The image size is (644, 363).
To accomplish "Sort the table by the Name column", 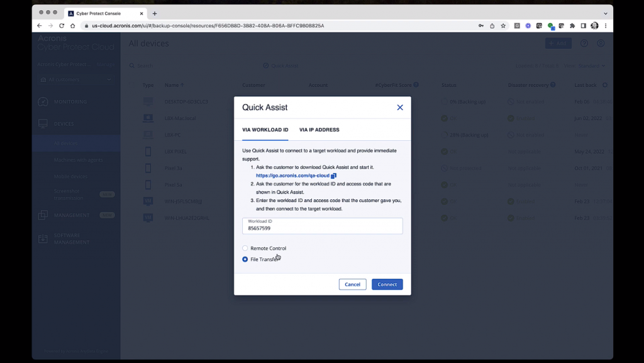I will pyautogui.click(x=174, y=85).
